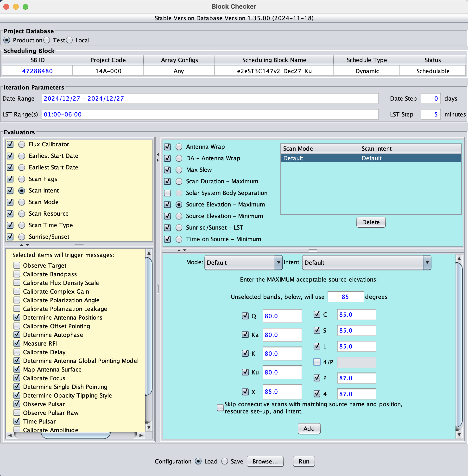The image size is (468, 476).
Task: Click expand-right arrow on vertical evaluator divider
Action: [158, 160]
